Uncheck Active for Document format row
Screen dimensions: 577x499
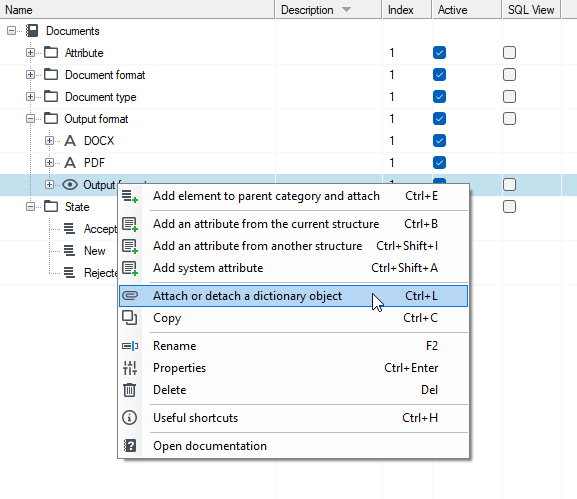439,75
